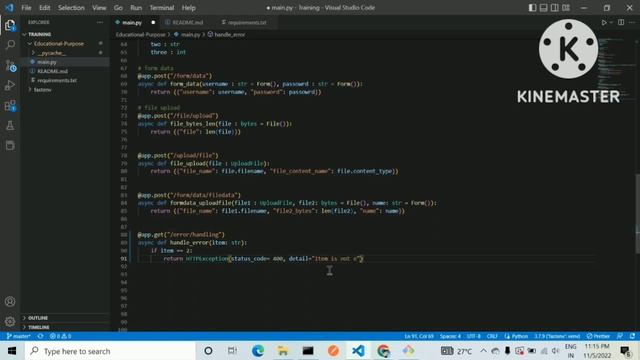Open the Terminal menu
The height and width of the screenshot is (360, 640).
(x=162, y=8)
